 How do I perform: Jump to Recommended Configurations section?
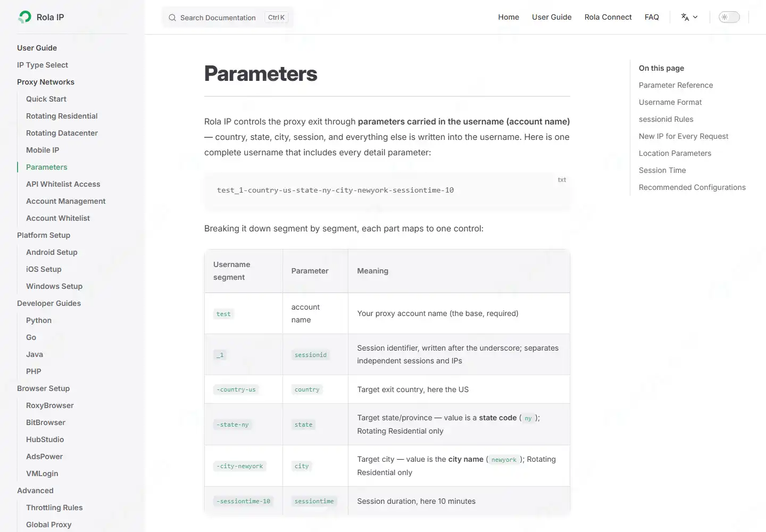click(692, 187)
